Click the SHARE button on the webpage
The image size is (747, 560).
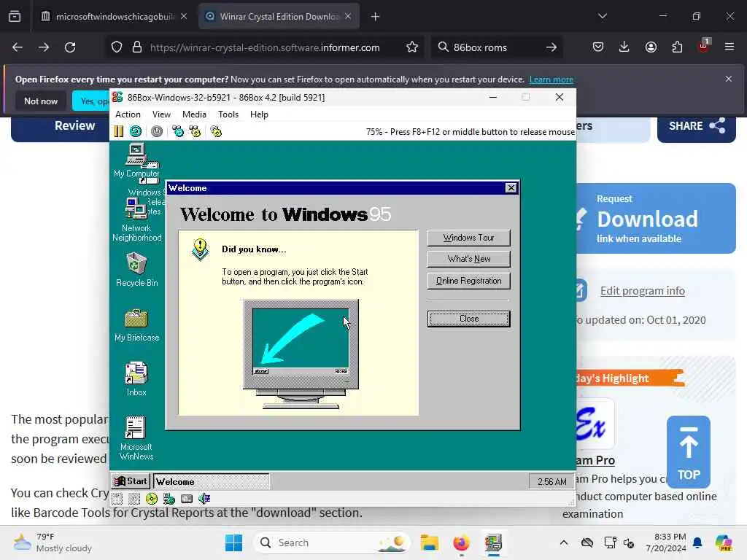pyautogui.click(x=696, y=126)
